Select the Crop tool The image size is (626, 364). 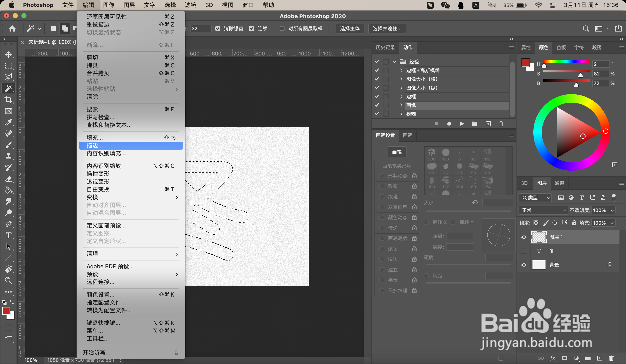pyautogui.click(x=8, y=100)
